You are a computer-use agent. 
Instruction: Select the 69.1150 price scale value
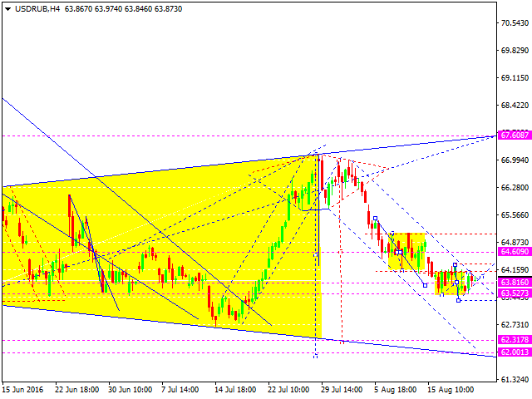[515, 78]
